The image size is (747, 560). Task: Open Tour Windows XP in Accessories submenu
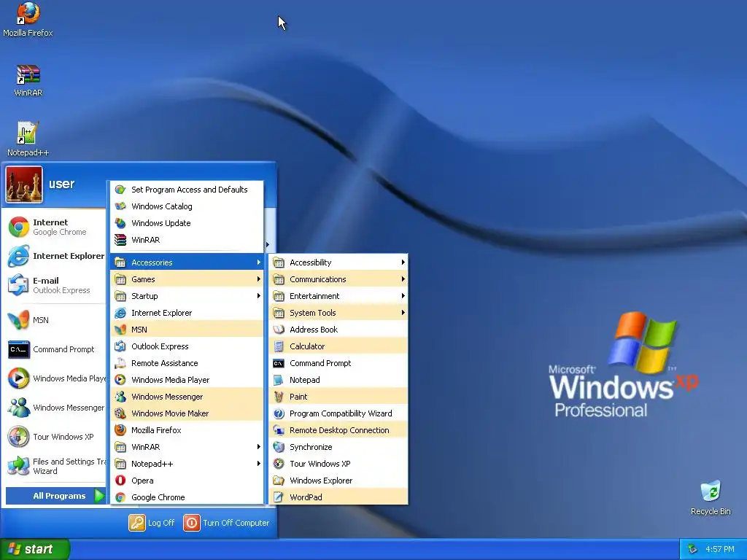pyautogui.click(x=338, y=464)
